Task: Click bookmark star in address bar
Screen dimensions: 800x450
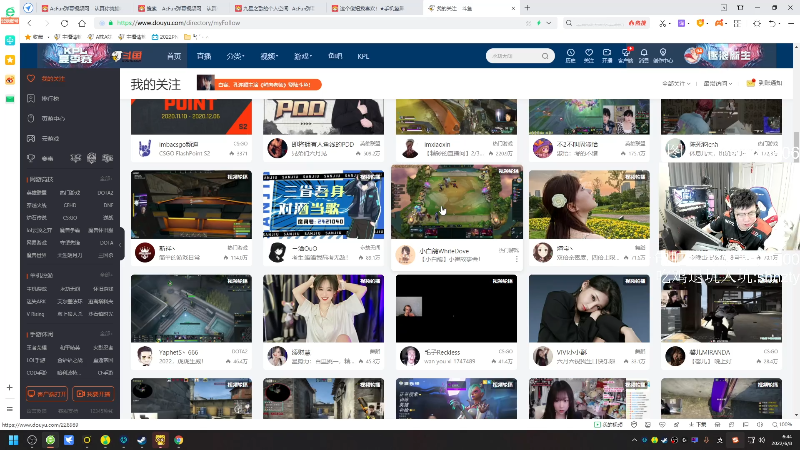Action: tap(529, 23)
